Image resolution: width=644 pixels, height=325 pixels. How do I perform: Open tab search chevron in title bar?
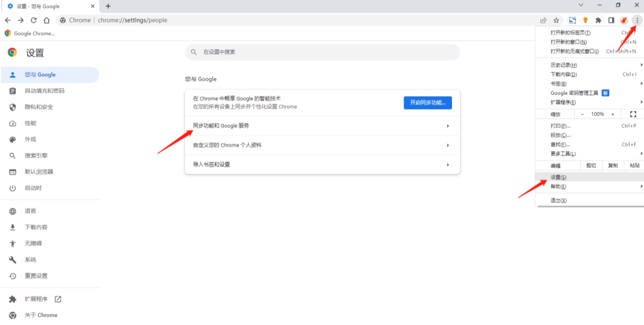[x=581, y=5]
